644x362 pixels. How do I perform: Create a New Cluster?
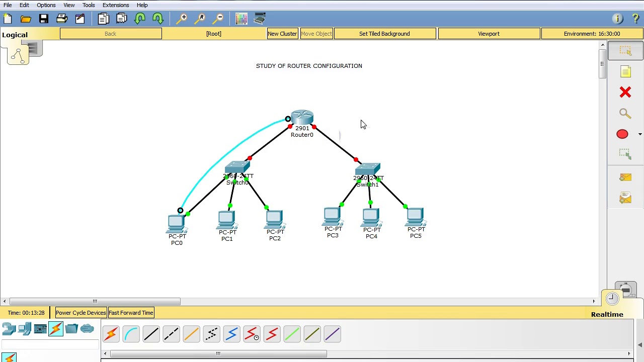pyautogui.click(x=282, y=34)
